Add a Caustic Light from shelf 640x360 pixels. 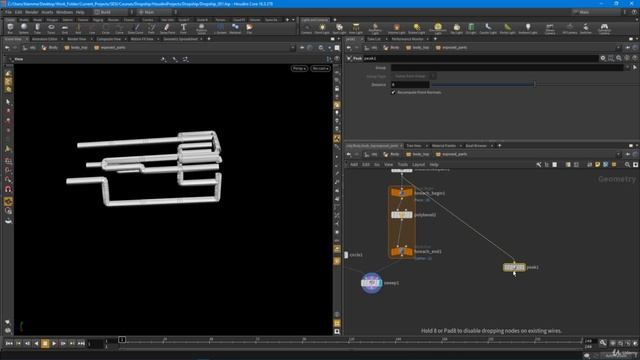tap(488, 29)
